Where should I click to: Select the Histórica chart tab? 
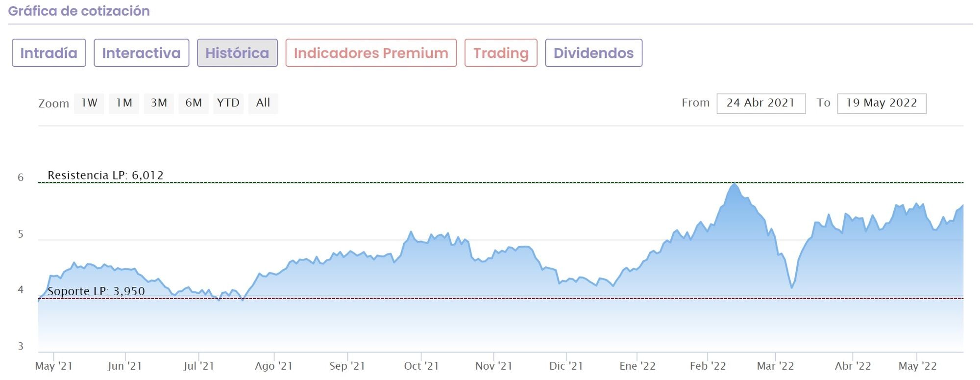click(x=237, y=53)
